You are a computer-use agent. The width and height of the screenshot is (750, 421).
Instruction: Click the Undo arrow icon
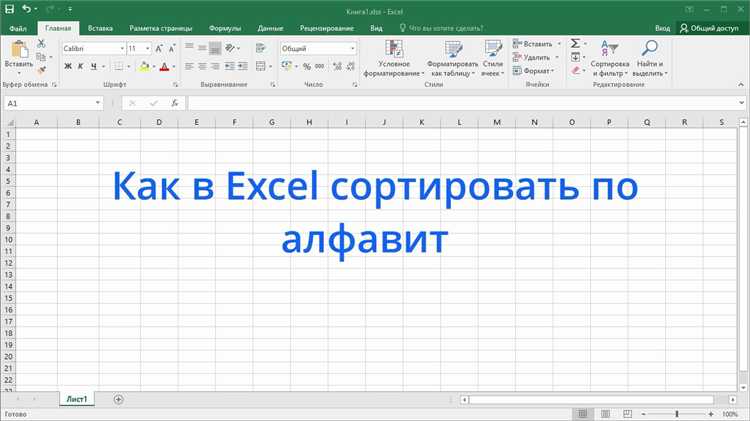[26, 9]
